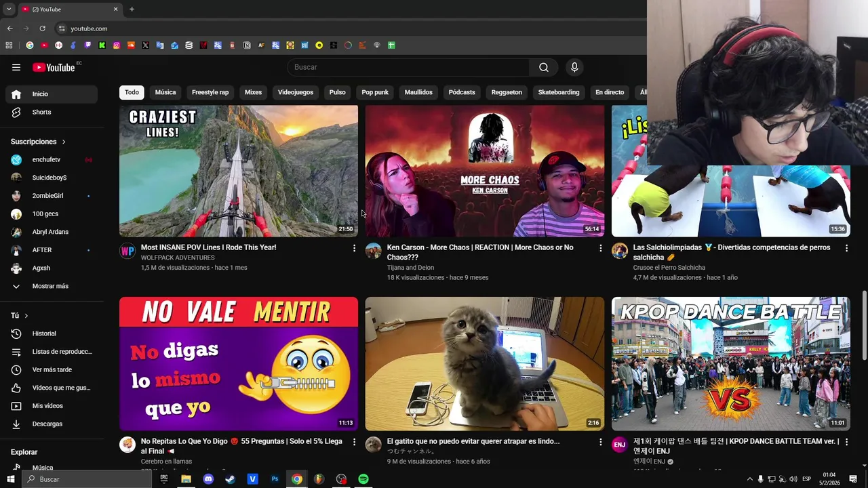The image size is (868, 488).
Task: Open Spotify from the taskbar
Action: (363, 479)
